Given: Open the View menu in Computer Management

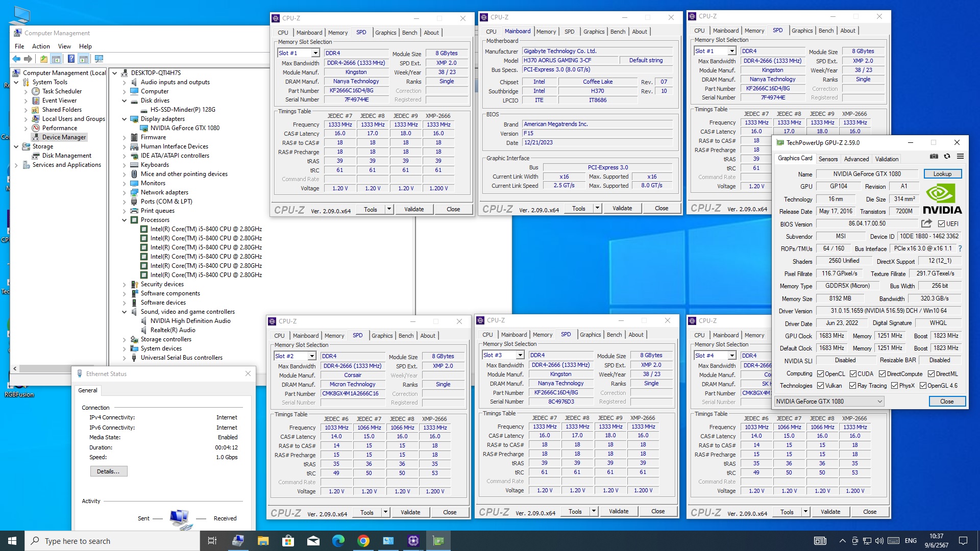Looking at the screenshot, I should tap(64, 46).
